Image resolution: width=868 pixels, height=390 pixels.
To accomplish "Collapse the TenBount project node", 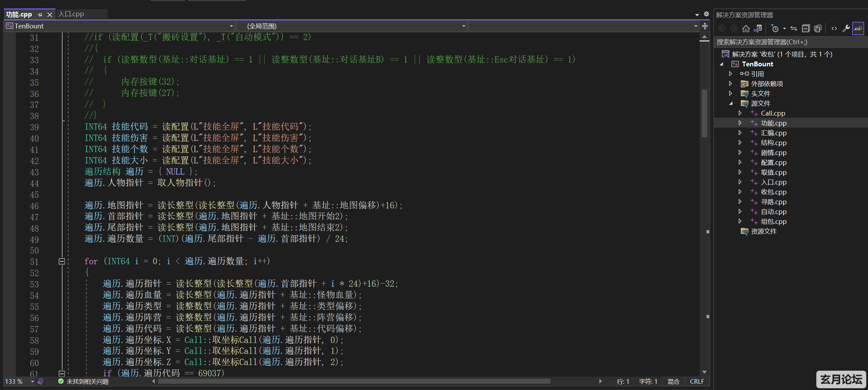I will (x=722, y=64).
